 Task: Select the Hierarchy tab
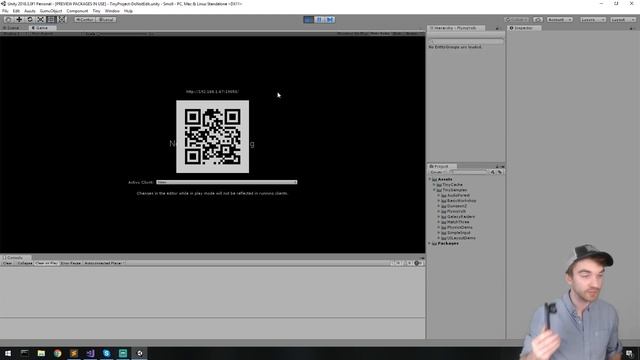(x=456, y=28)
